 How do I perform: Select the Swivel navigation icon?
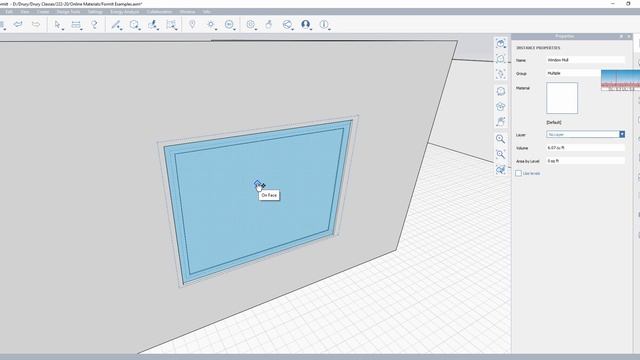tap(500, 107)
